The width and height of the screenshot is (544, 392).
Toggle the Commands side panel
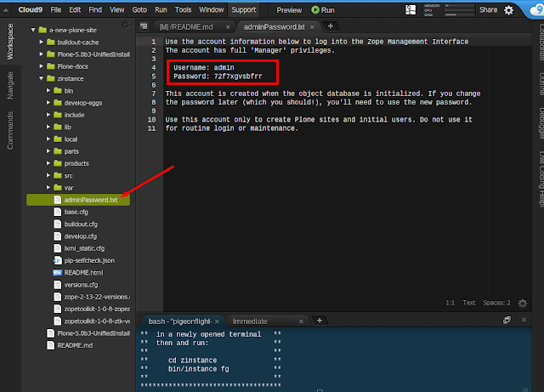click(x=10, y=130)
